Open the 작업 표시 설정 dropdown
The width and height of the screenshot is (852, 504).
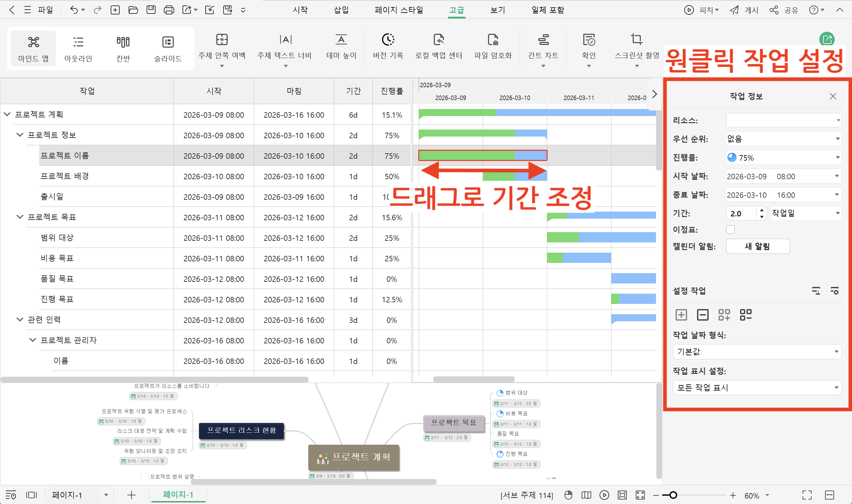coord(757,387)
